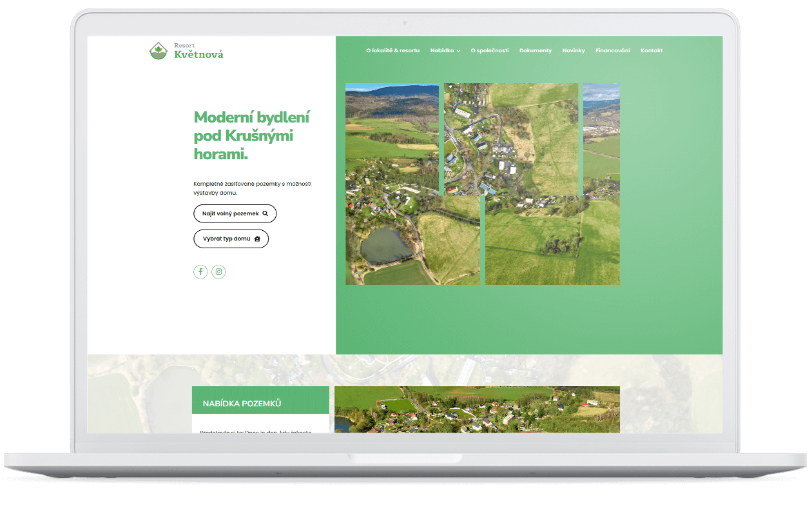This screenshot has height=510, width=812.
Task: Click the Resort Květnová leaf-house logo icon
Action: pyautogui.click(x=157, y=51)
